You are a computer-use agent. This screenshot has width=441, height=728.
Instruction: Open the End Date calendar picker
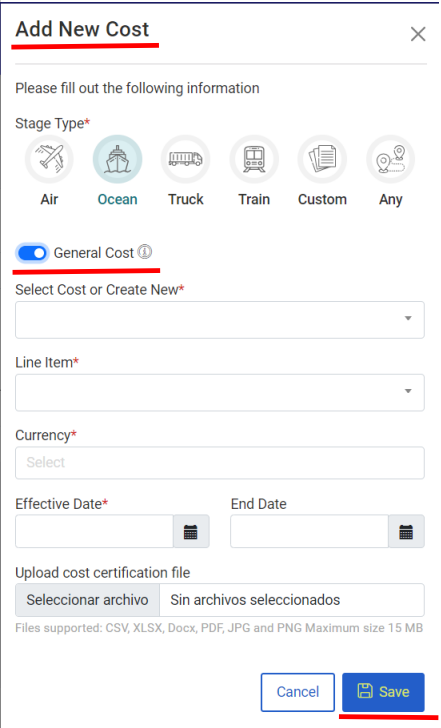pos(406,531)
